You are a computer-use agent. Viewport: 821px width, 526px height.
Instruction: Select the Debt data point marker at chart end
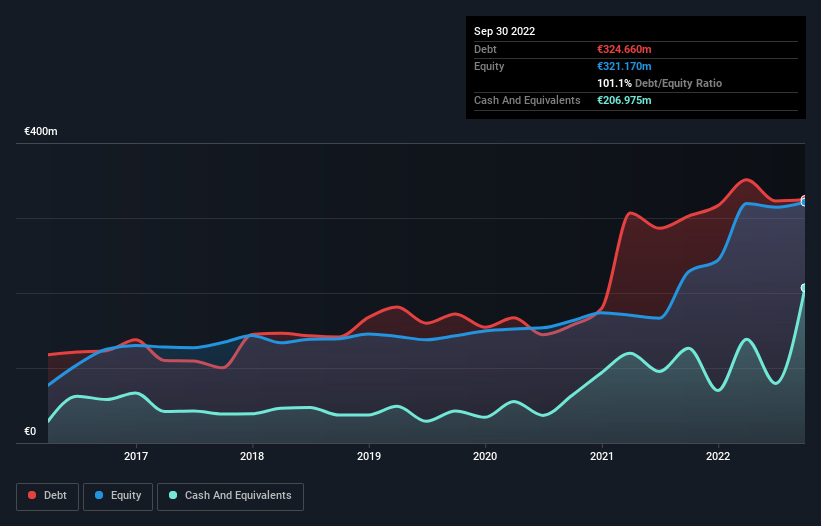click(804, 199)
